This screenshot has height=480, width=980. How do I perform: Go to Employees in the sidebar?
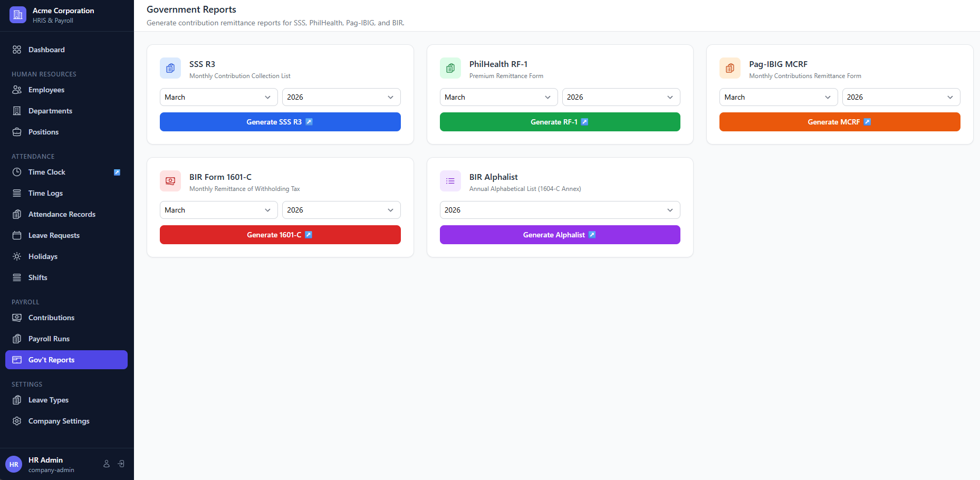[x=46, y=90]
